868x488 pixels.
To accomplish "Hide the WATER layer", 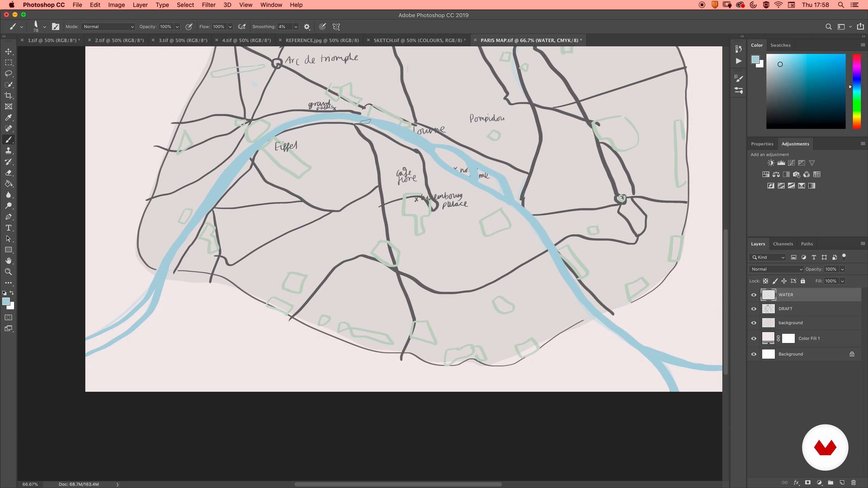I will [x=754, y=295].
